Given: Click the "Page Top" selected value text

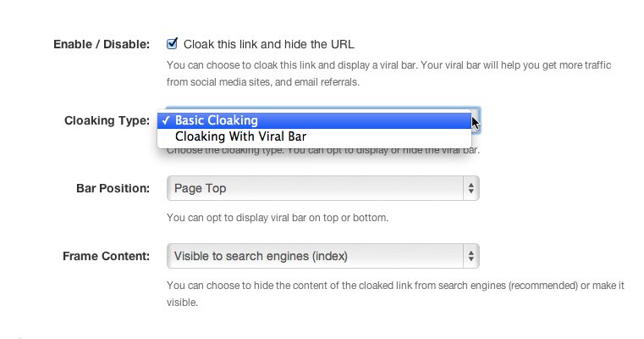Looking at the screenshot, I should tap(200, 188).
